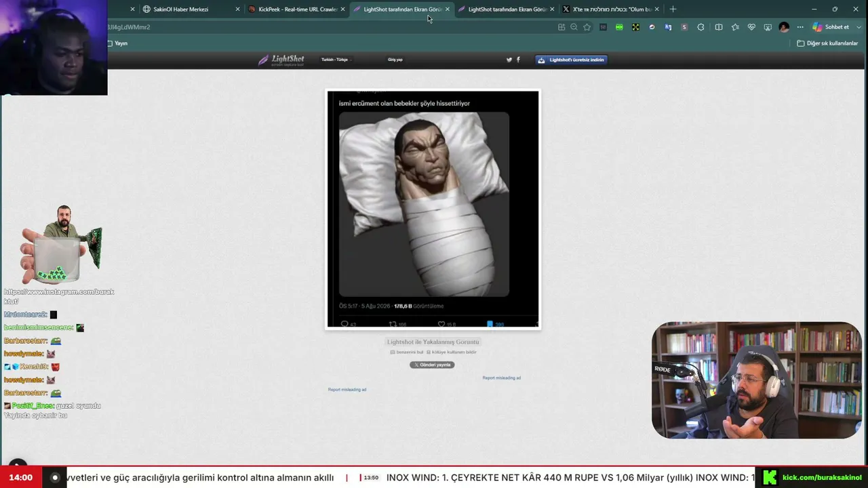Open the "Diğer sık kullanılanlar" favorites folder
The width and height of the screenshot is (868, 488).
(x=827, y=43)
